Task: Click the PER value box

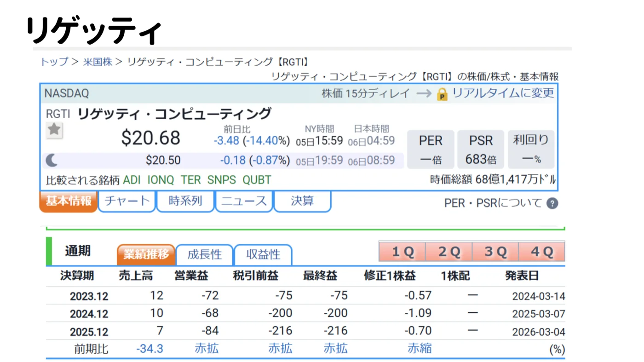Action: [431, 149]
